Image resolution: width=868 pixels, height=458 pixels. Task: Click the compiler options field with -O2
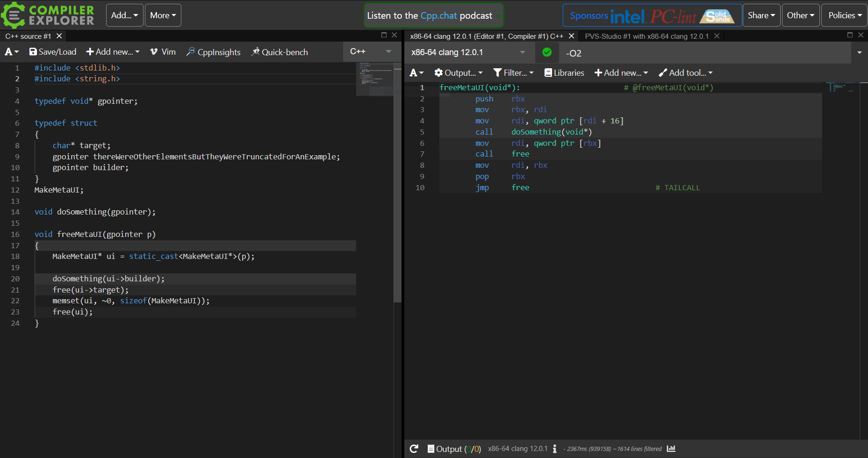pyautogui.click(x=705, y=53)
